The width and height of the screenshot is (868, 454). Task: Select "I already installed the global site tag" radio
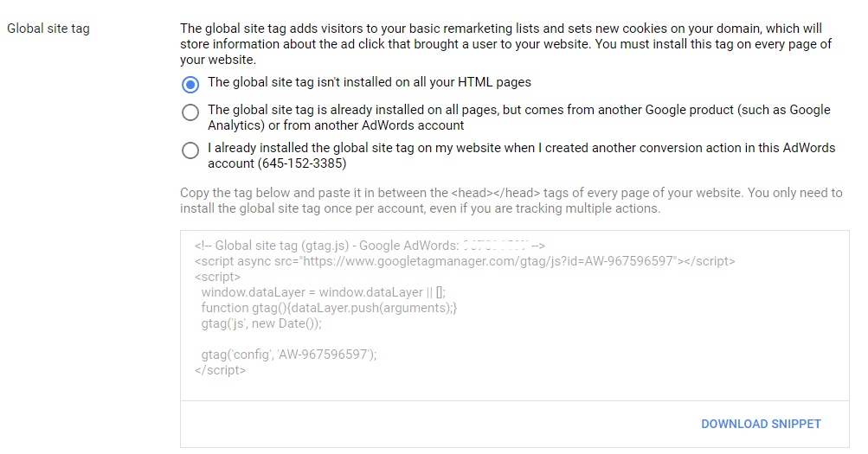190,150
